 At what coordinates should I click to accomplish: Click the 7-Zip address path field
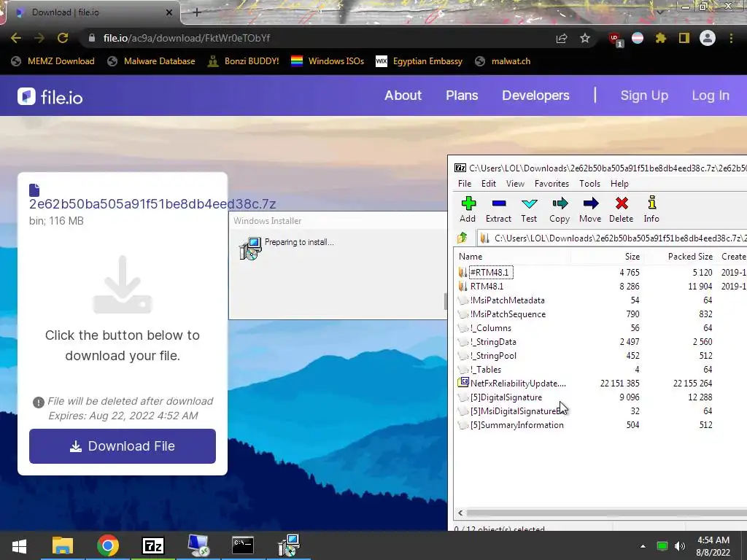tap(612, 238)
